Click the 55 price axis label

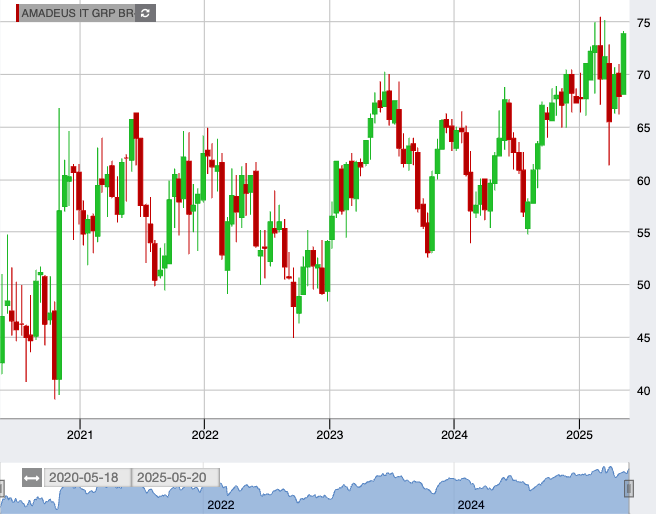pyautogui.click(x=643, y=233)
